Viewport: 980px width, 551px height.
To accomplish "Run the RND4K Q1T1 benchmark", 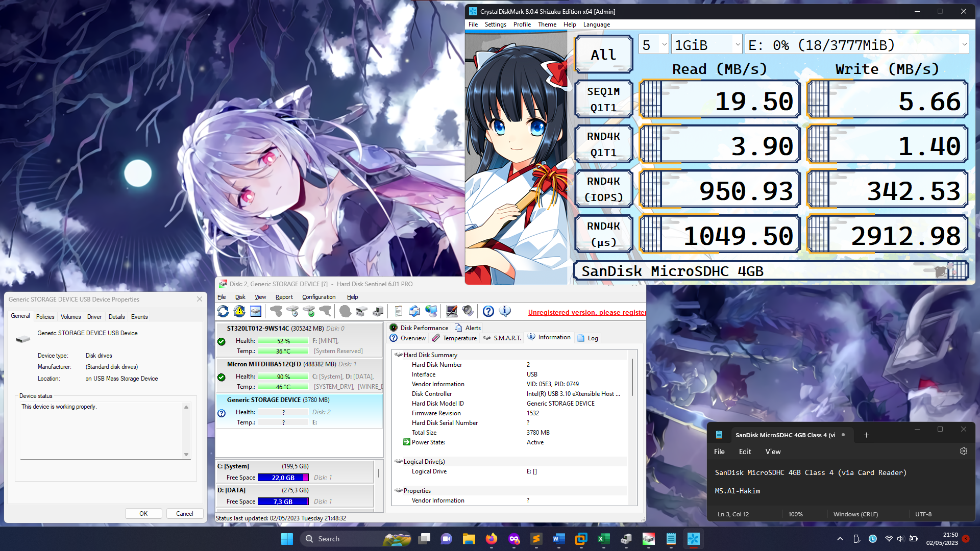I will point(603,144).
